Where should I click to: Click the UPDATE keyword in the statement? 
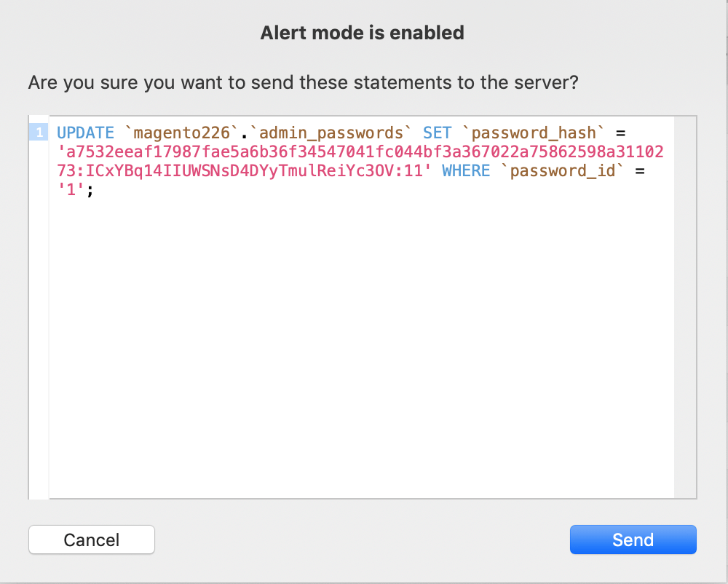(x=85, y=133)
